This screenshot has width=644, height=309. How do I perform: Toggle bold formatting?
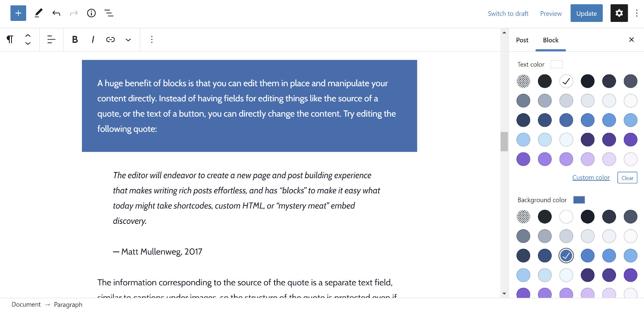pos(75,40)
